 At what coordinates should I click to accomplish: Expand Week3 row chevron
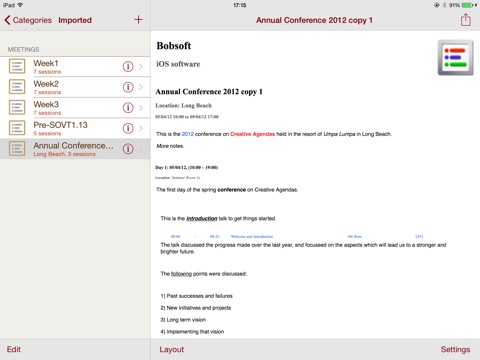[x=141, y=108]
